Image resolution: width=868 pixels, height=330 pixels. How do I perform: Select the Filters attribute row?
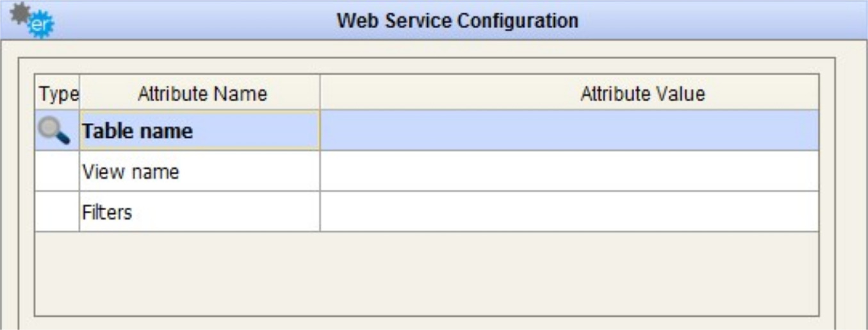pyautogui.click(x=199, y=211)
